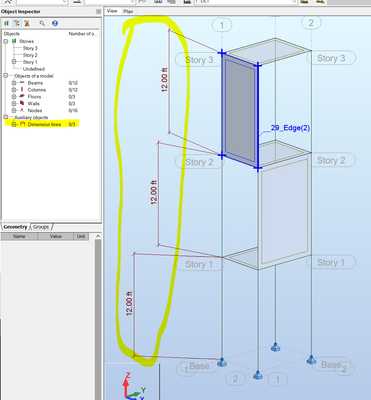Select the Beams object category
The width and height of the screenshot is (371, 400).
[x=35, y=83]
